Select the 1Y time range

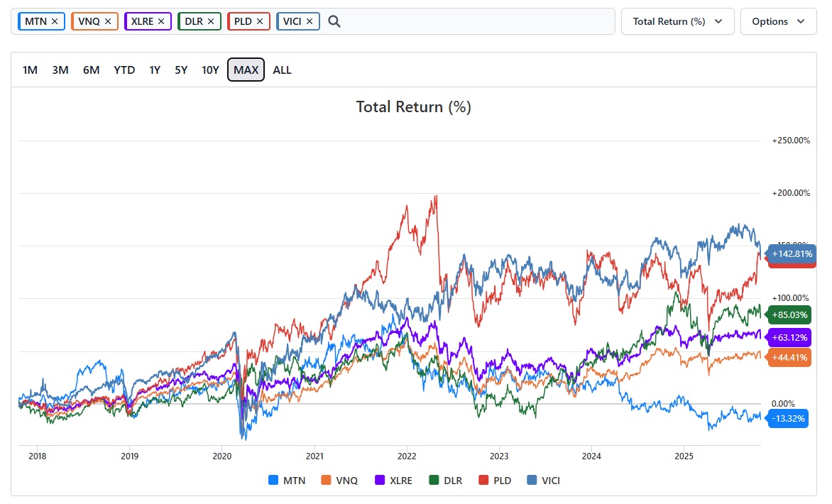(x=155, y=70)
